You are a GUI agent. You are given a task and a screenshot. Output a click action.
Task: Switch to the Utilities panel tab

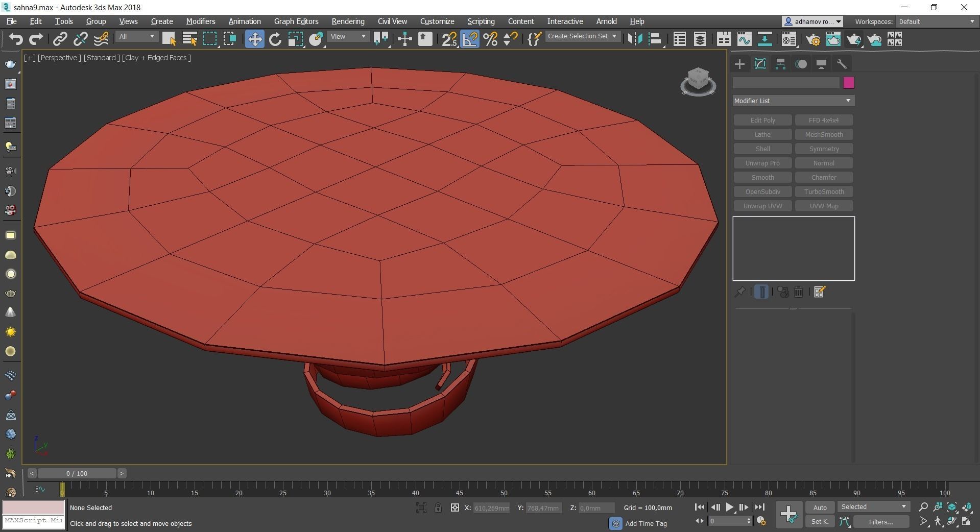842,64
